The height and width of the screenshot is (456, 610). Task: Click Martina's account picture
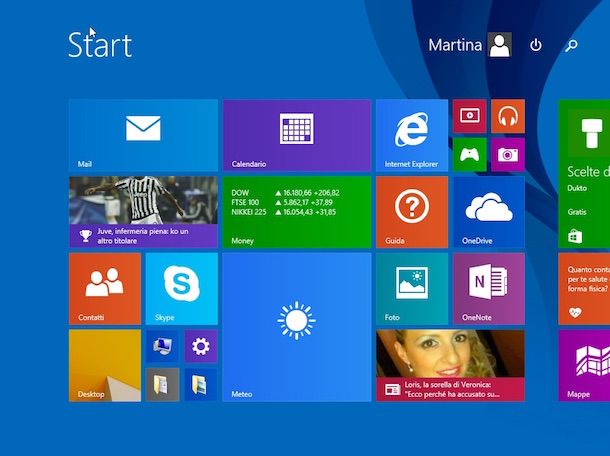500,45
